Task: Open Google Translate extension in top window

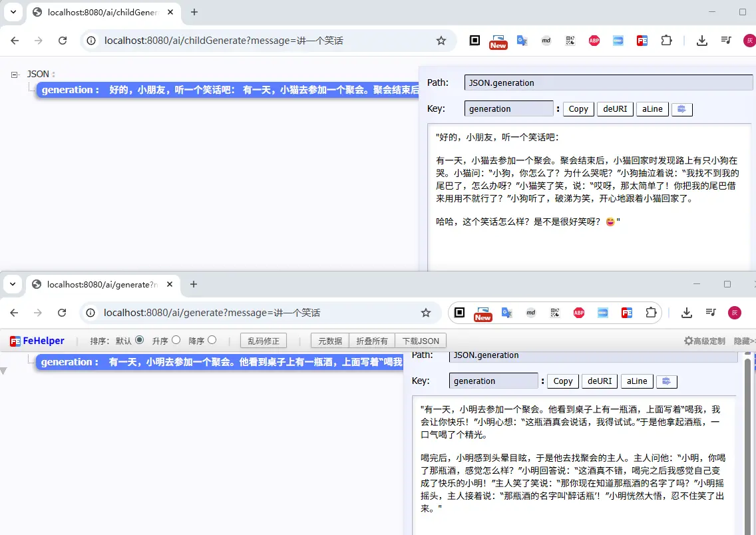Action: [x=522, y=41]
